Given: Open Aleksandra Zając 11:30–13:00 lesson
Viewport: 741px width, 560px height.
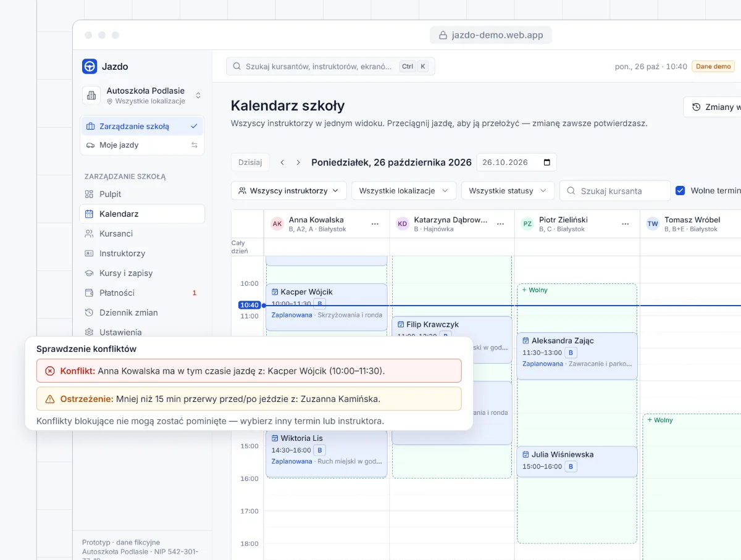Looking at the screenshot, I should tap(577, 356).
